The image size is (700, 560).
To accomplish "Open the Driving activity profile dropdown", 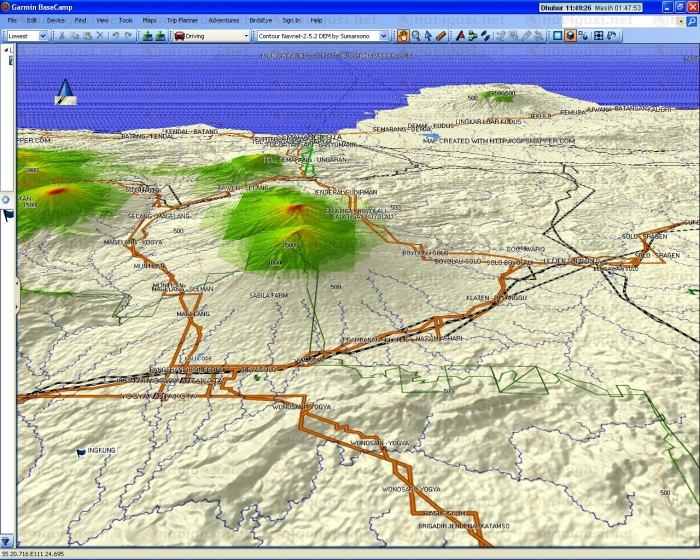I will pos(211,35).
